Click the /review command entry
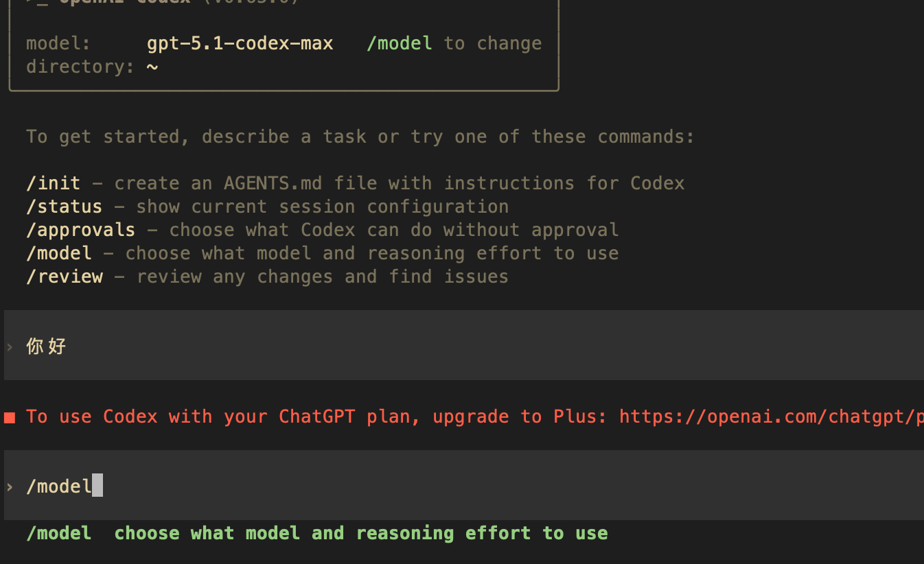The image size is (924, 564). pos(64,276)
